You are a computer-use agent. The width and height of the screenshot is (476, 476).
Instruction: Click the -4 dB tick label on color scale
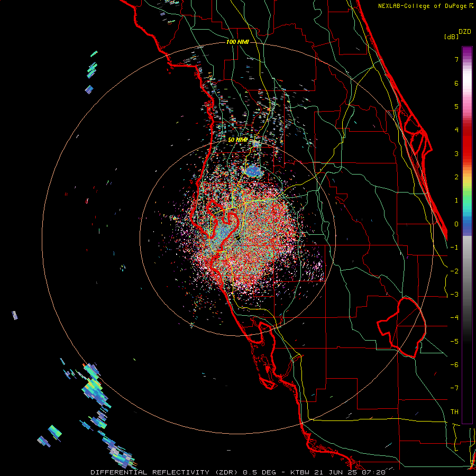[454, 318]
